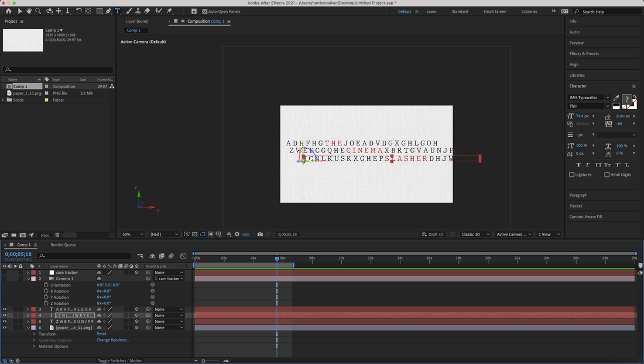The width and height of the screenshot is (644, 364).
Task: Hide the paper png layer 6
Action: coord(5,328)
